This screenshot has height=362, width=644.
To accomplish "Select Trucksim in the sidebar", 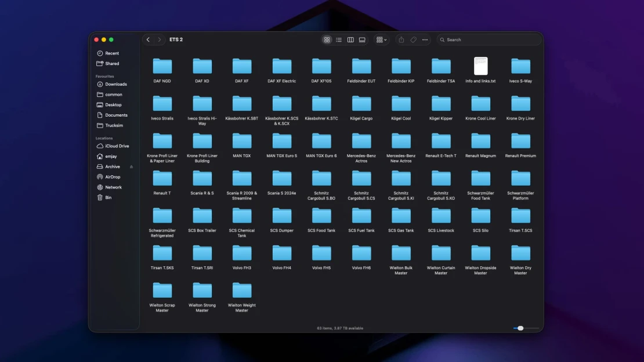I will click(x=114, y=125).
